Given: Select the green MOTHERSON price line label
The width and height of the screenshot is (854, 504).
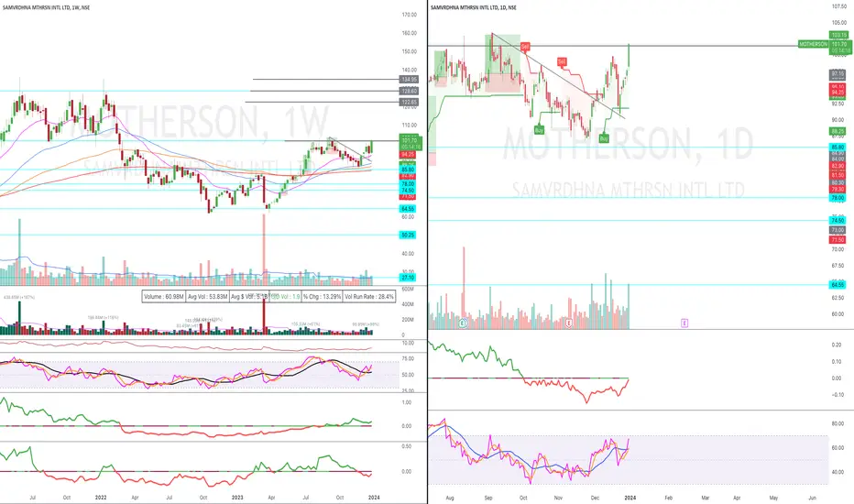Looking at the screenshot, I should [x=813, y=44].
